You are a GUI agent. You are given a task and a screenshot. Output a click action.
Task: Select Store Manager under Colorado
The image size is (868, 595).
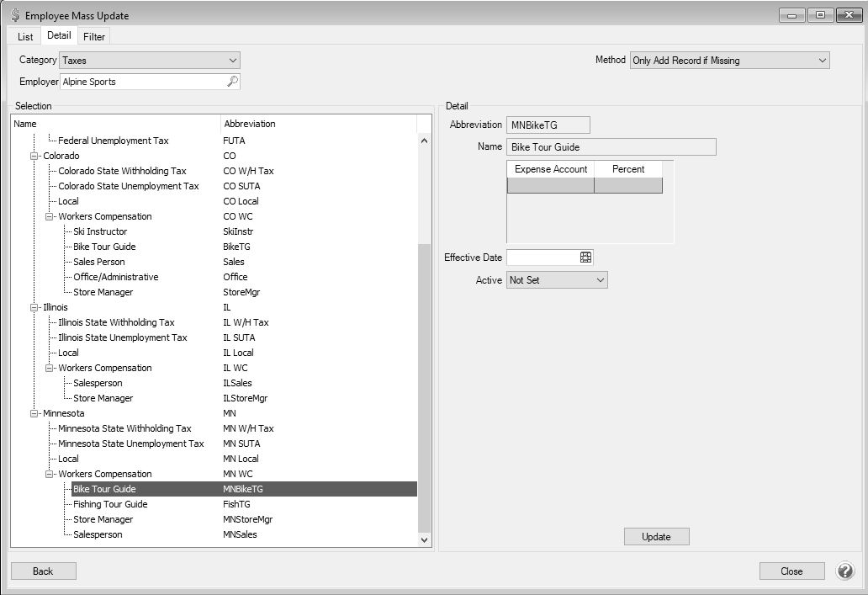click(x=103, y=292)
